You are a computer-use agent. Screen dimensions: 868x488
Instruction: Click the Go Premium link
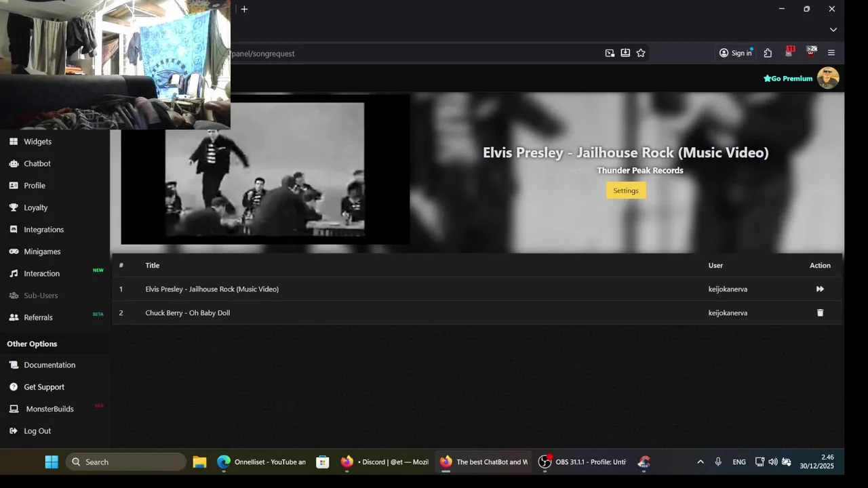[x=788, y=79]
